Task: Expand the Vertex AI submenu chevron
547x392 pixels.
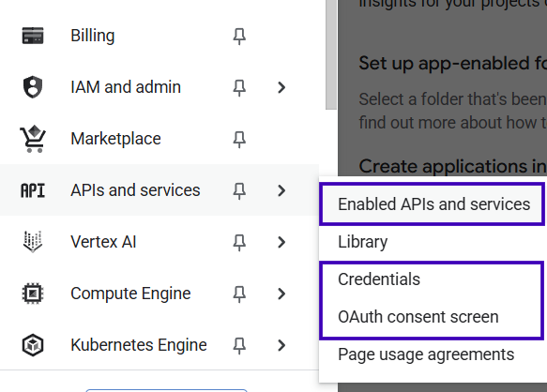Action: coord(281,242)
